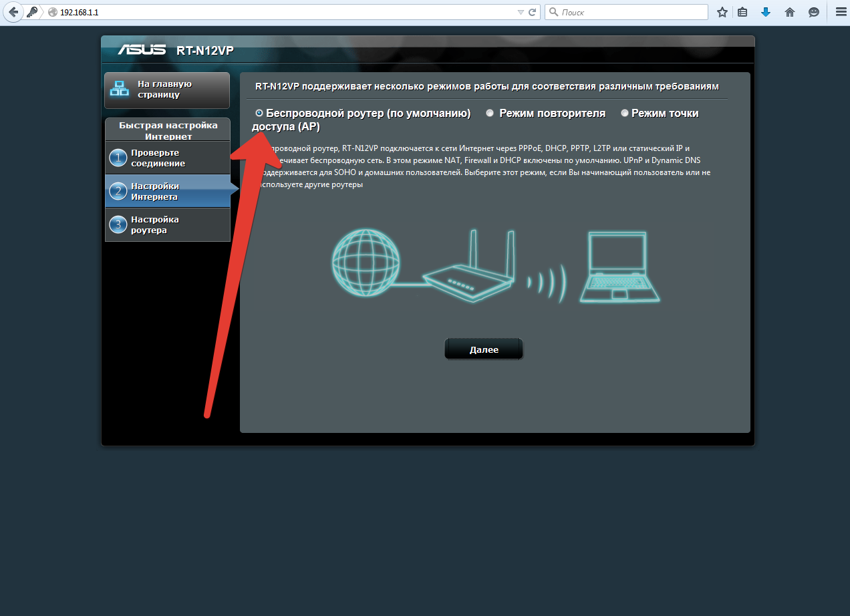
Task: Click the smiley chat icon in toolbar
Action: (x=813, y=12)
